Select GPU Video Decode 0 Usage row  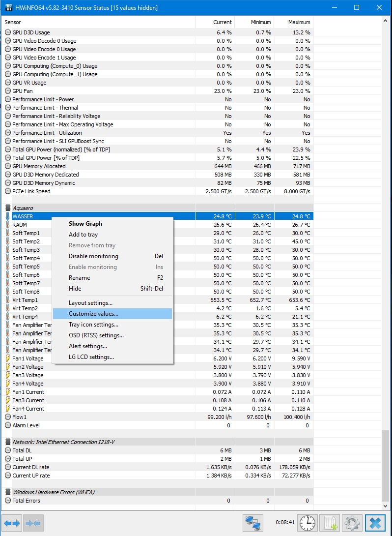(x=157, y=41)
